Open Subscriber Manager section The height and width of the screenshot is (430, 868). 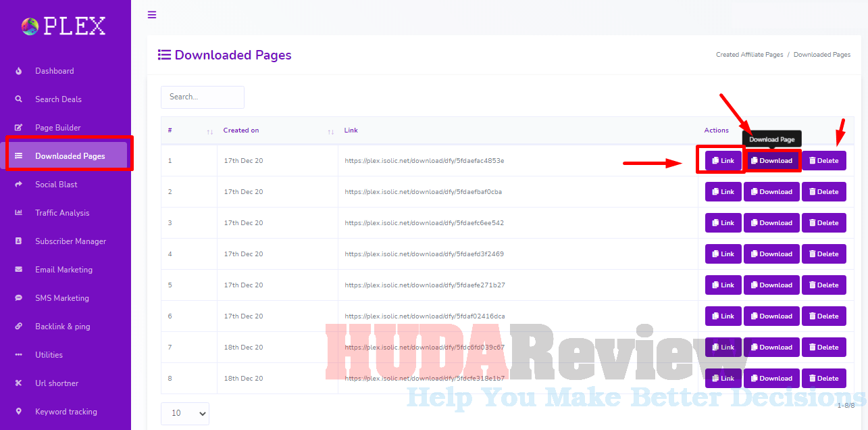click(x=71, y=241)
